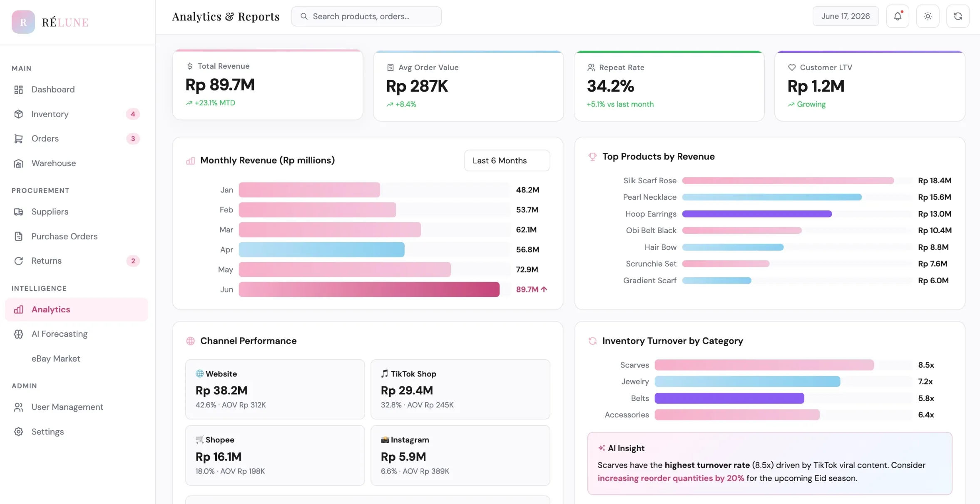Click the RÉLUNE logo icon

(23, 22)
